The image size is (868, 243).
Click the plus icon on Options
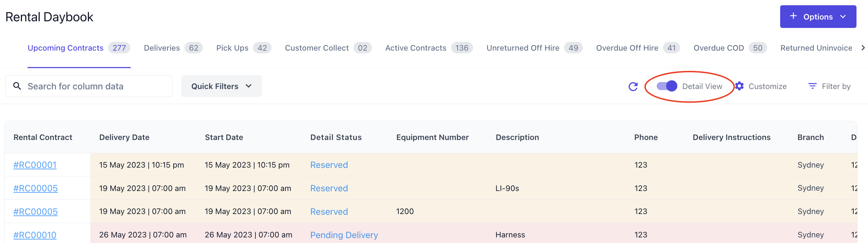click(793, 16)
